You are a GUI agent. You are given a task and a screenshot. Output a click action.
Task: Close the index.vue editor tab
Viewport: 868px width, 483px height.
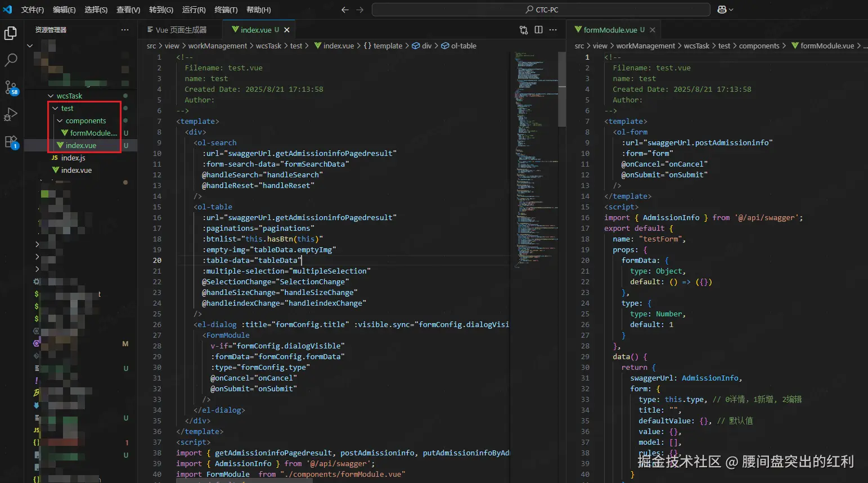point(287,30)
